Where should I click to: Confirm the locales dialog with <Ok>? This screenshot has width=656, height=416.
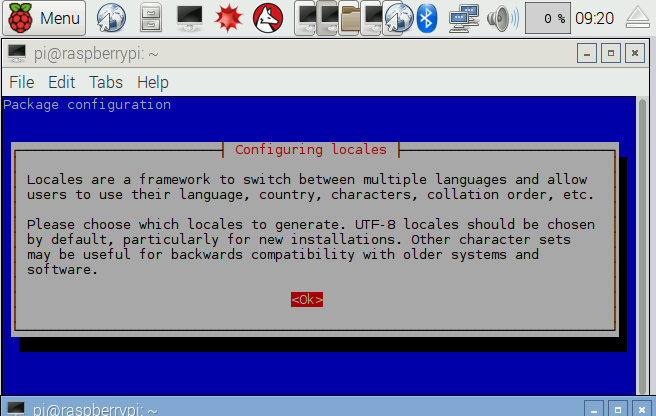click(307, 299)
